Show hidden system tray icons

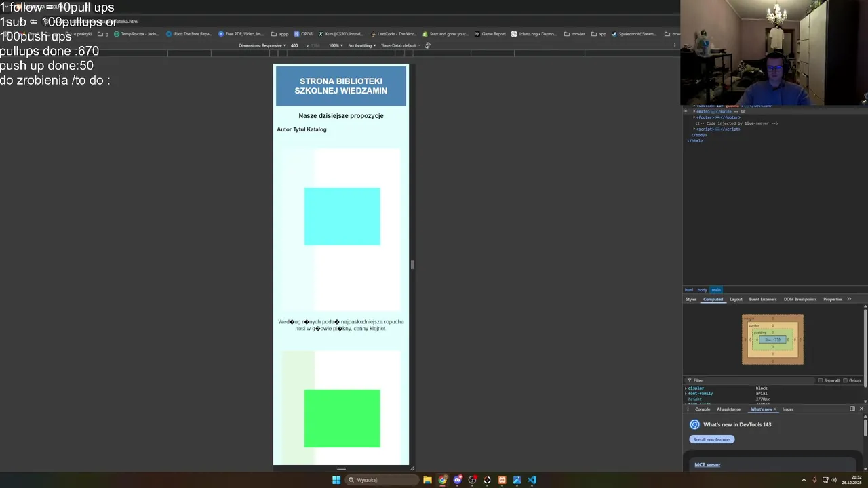(x=804, y=480)
